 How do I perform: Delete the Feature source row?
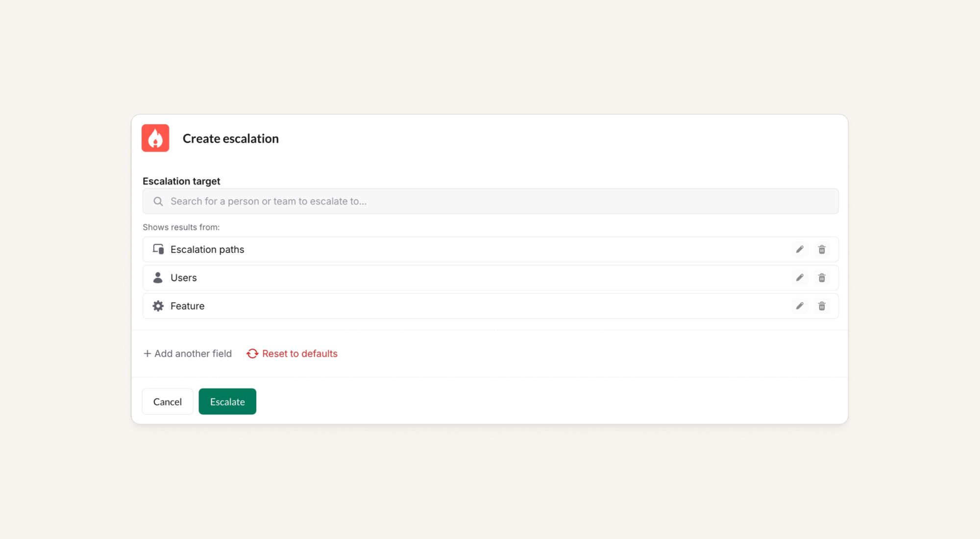pos(822,306)
